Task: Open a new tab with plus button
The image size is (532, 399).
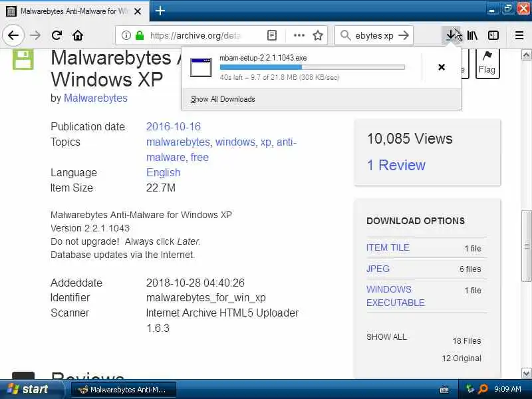Action: pos(160,11)
